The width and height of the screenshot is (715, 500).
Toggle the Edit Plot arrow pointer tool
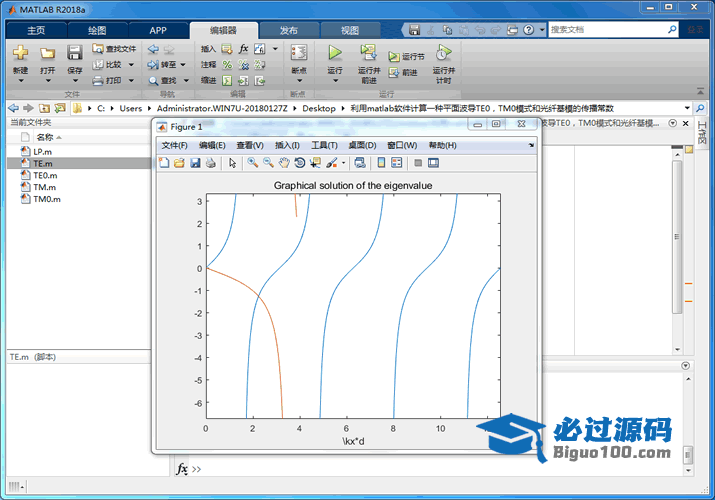pyautogui.click(x=232, y=162)
